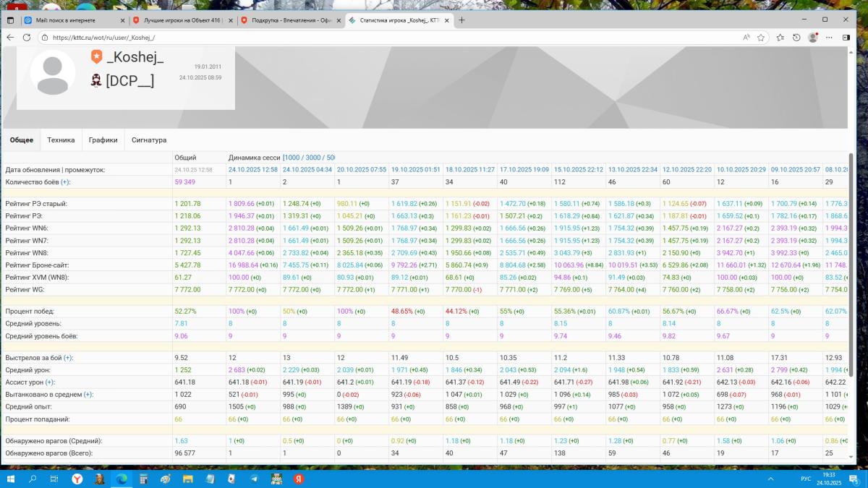Click the browser read aloud icon
This screenshot has height=488, width=868.
746,38
